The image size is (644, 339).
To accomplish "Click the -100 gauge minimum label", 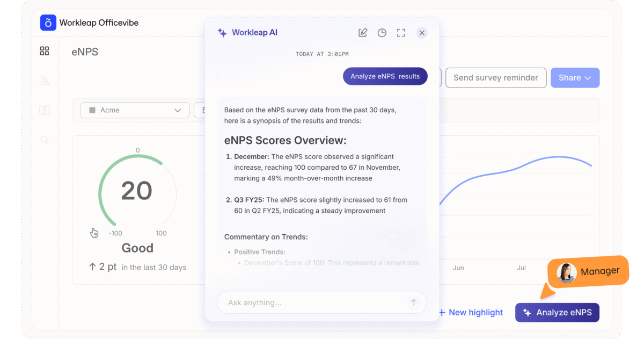I will click(x=115, y=233).
